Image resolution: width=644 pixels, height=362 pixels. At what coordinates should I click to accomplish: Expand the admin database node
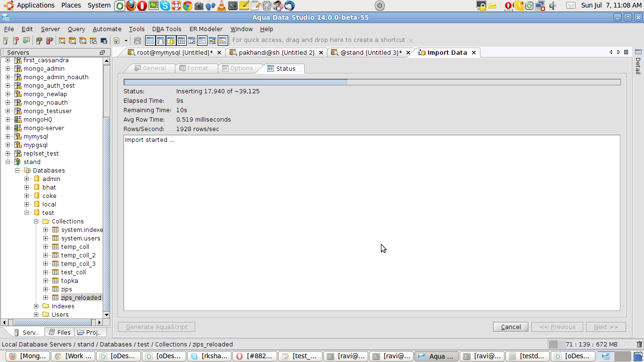[26, 179]
